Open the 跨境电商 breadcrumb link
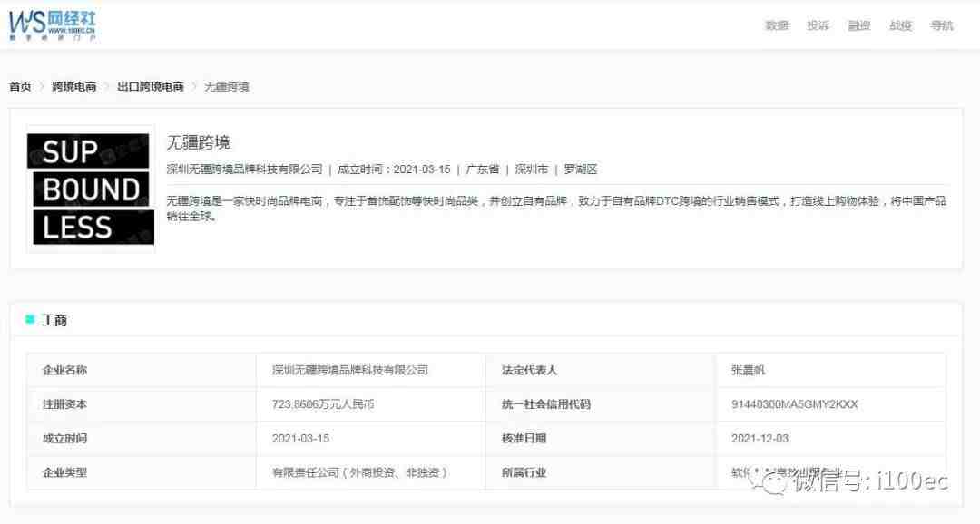Image resolution: width=980 pixels, height=524 pixels. point(73,87)
